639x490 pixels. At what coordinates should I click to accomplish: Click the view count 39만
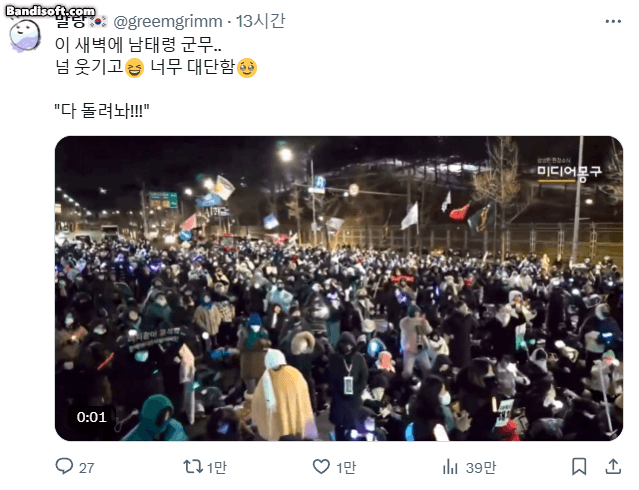point(481,467)
